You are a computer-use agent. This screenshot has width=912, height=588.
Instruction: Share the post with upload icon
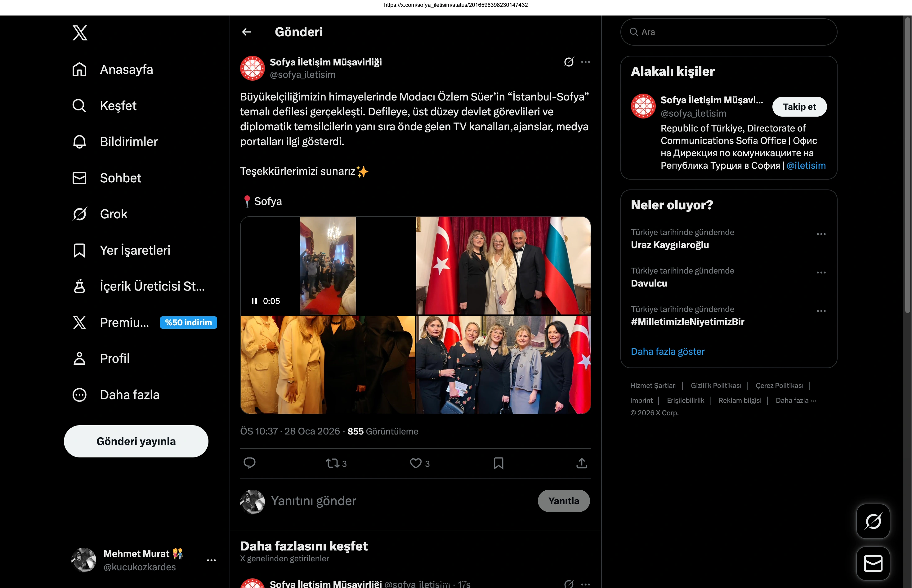(x=581, y=463)
